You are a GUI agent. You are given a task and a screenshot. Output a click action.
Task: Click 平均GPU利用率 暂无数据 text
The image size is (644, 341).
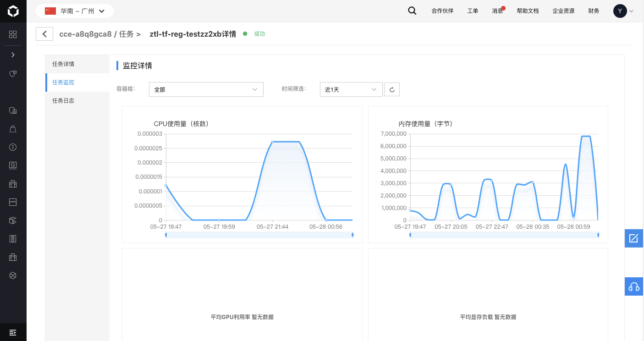pos(242,317)
